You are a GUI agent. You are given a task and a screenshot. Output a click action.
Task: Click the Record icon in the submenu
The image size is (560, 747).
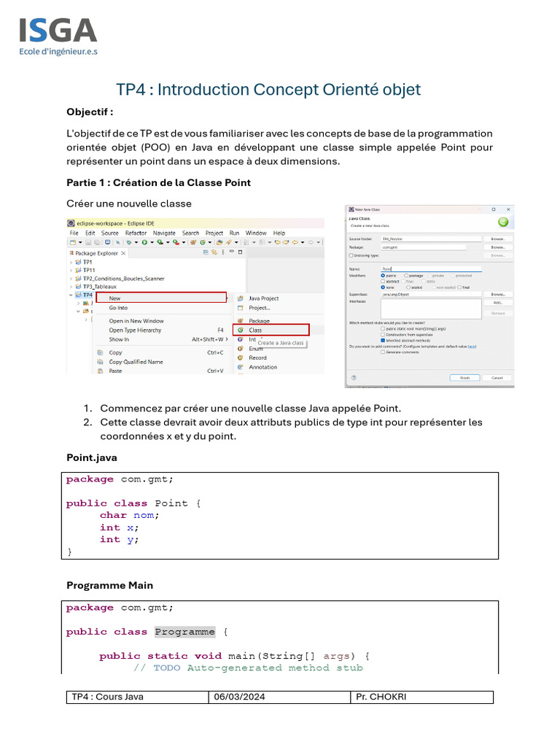point(241,357)
